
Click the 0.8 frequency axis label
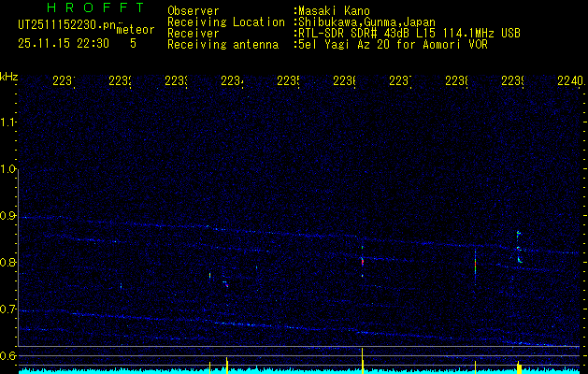(8, 262)
